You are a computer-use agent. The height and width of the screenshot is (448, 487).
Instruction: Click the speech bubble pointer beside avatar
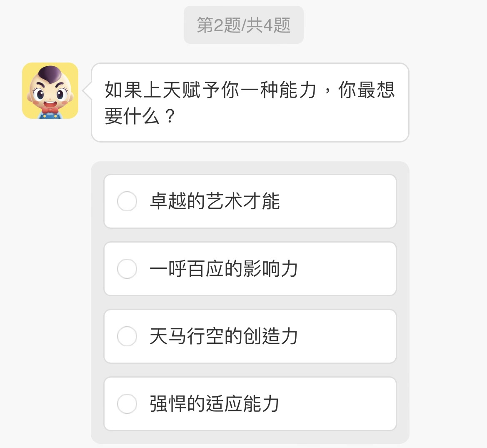(x=87, y=90)
